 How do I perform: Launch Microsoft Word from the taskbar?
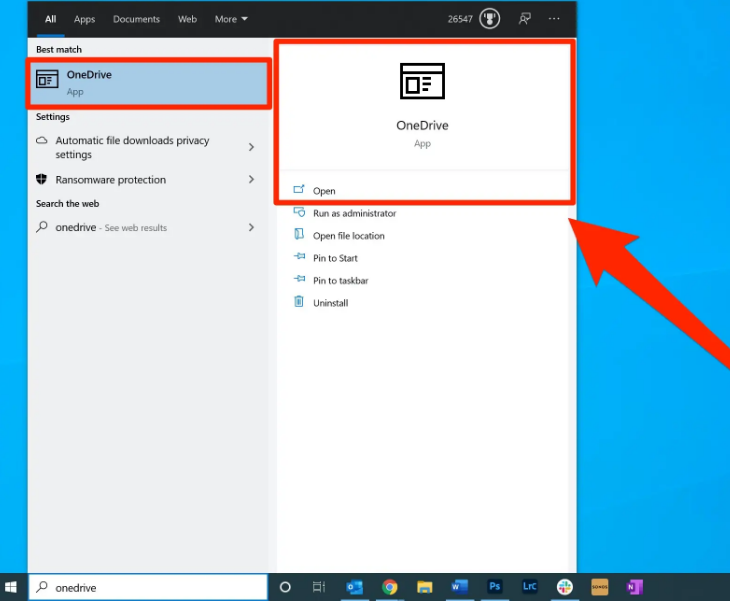[460, 587]
